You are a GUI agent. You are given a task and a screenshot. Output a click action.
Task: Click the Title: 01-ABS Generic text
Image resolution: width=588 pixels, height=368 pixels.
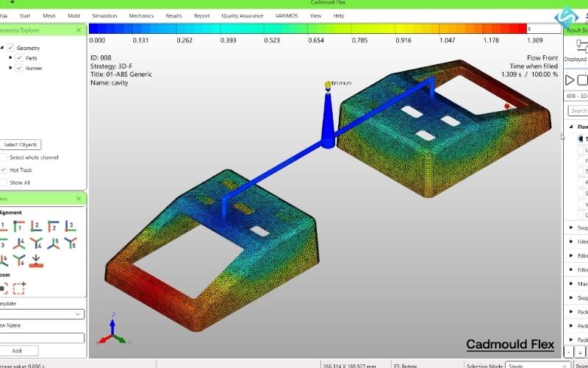(x=121, y=74)
